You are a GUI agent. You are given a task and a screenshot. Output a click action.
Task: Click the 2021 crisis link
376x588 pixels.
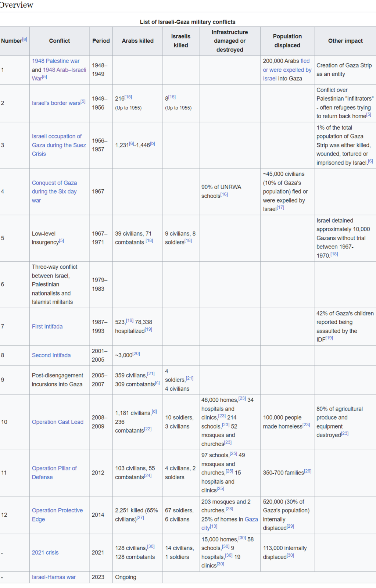coord(45,552)
